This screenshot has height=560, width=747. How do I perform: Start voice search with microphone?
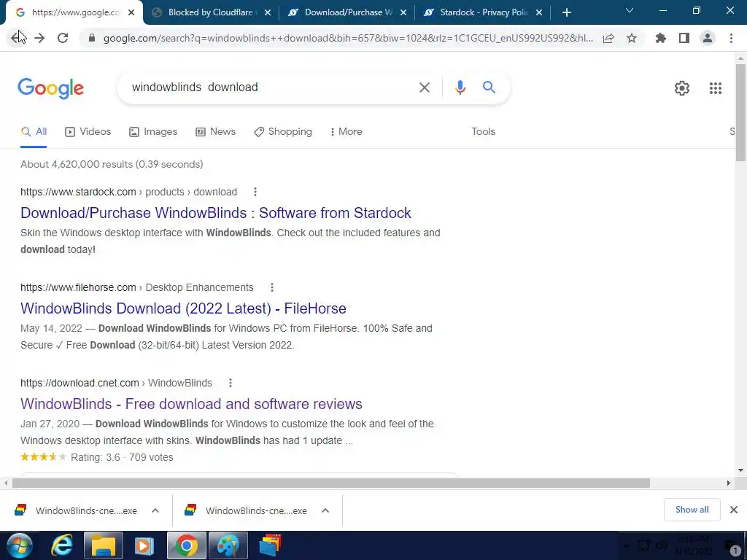pyautogui.click(x=460, y=87)
